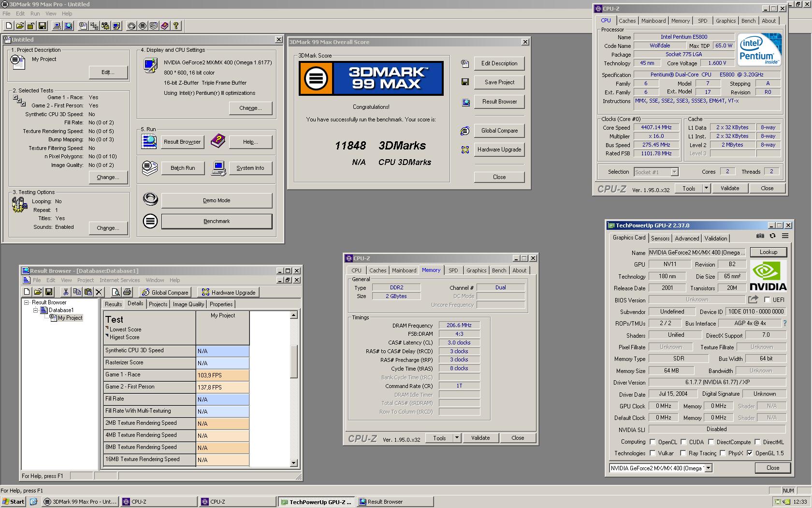Click Hardware Upgrade in Overall Score dialog
812x508 pixels.
tap(499, 149)
